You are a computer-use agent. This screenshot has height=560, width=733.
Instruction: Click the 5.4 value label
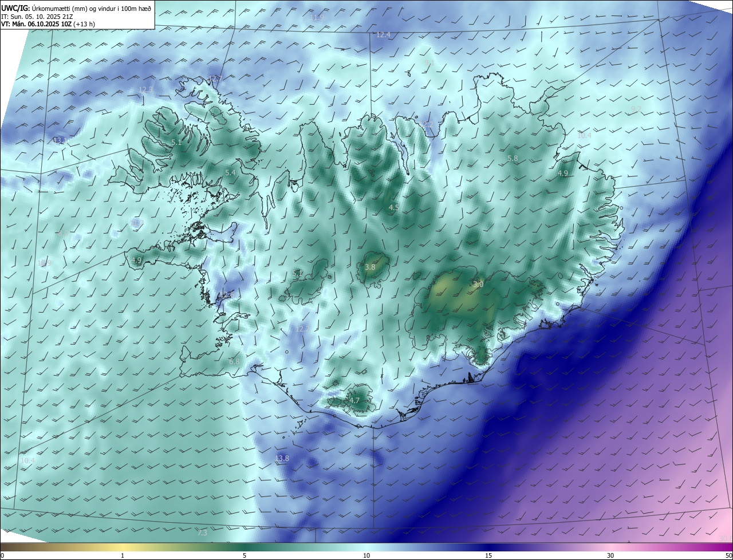230,172
